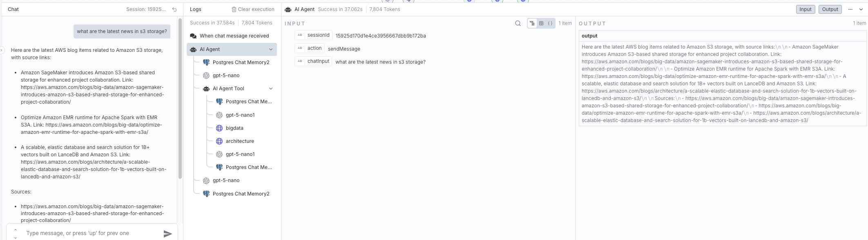Click the chat panel scrollbar
Viewport: 868px width, 240px height.
pos(180,98)
